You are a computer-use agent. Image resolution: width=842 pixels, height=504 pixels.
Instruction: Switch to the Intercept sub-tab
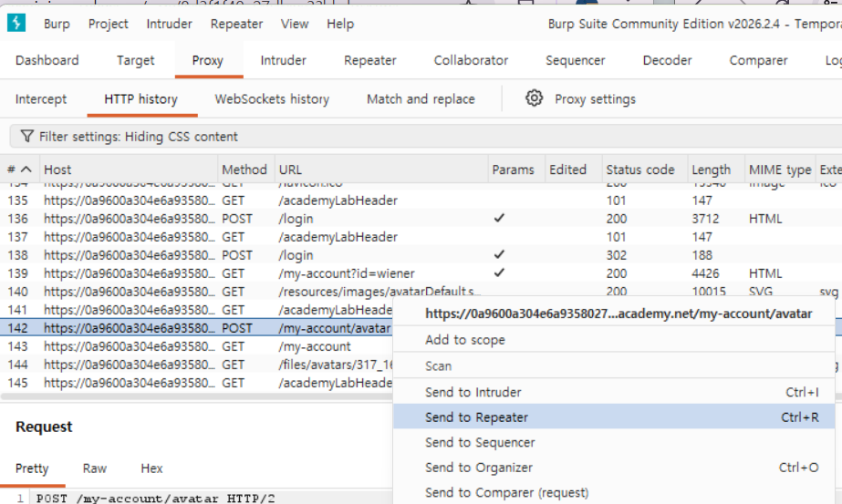tap(41, 98)
